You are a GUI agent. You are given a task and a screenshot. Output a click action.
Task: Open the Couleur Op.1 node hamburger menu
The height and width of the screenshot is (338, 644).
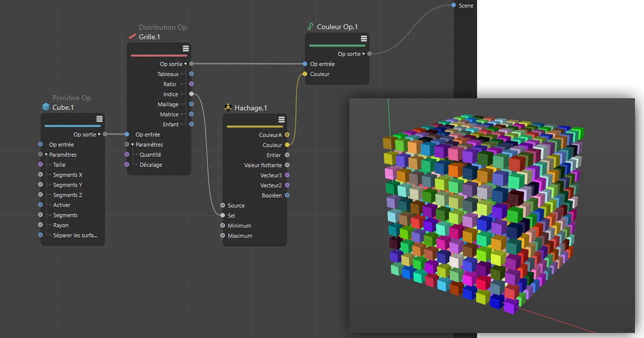[x=364, y=39]
